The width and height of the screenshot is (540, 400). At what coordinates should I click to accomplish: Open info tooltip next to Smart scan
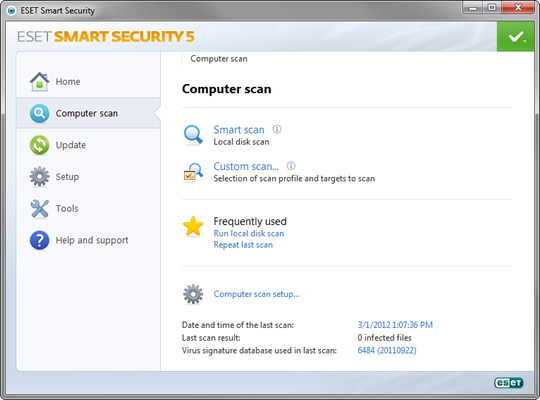tap(277, 129)
